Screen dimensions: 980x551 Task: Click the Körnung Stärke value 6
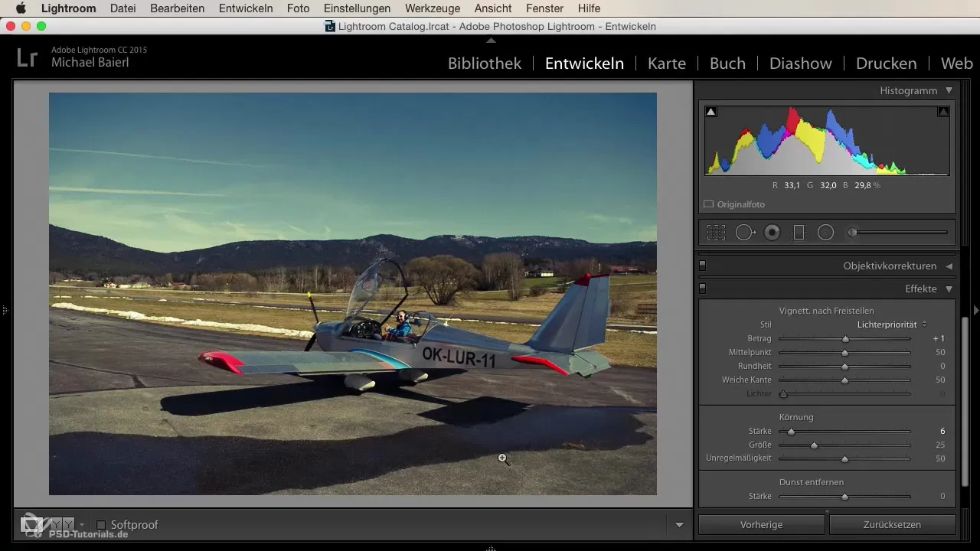point(942,432)
